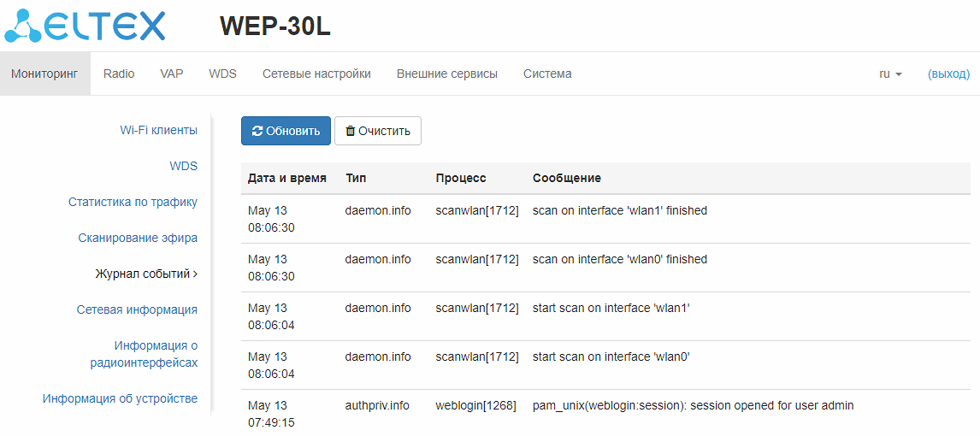Click the refresh icon in Обновить button
Image resolution: width=980 pixels, height=436 pixels.
tap(257, 131)
